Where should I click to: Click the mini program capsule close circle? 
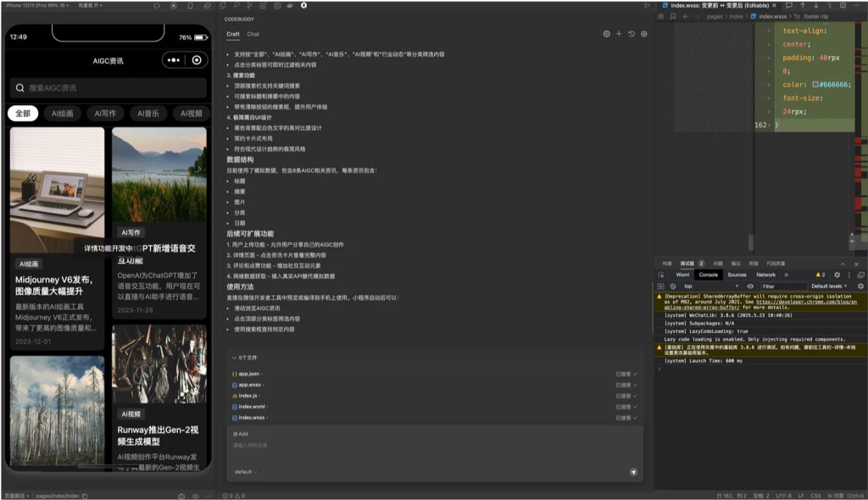coord(197,60)
